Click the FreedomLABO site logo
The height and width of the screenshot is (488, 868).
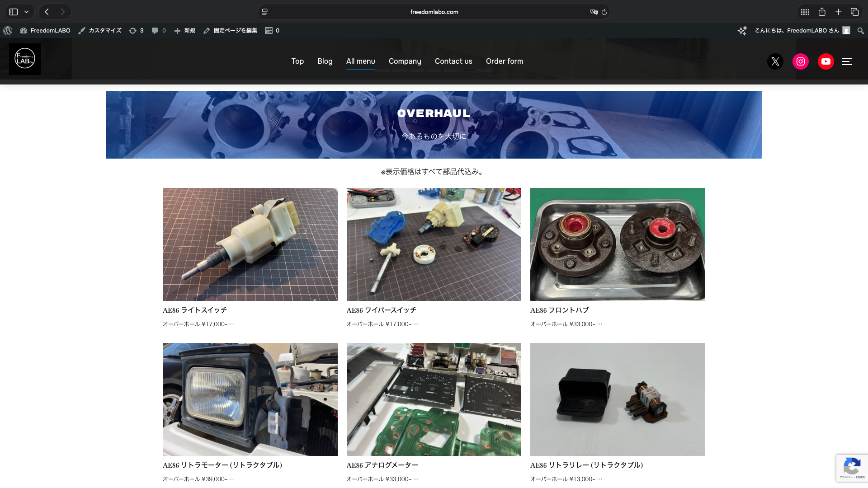(x=25, y=59)
